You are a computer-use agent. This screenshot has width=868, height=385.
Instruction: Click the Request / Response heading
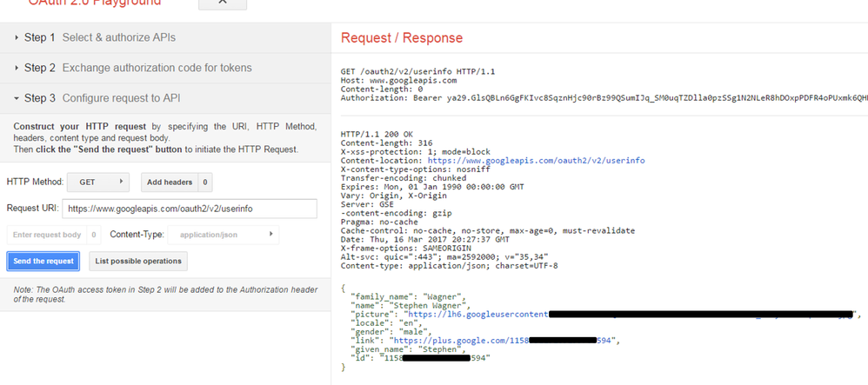point(401,38)
